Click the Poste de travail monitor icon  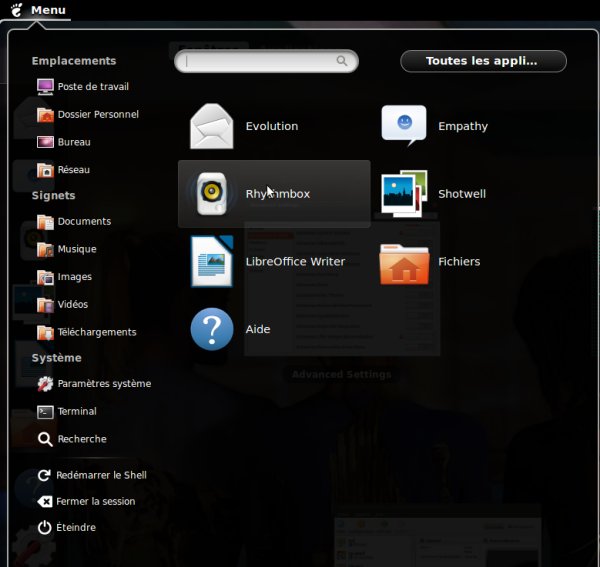[x=45, y=87]
